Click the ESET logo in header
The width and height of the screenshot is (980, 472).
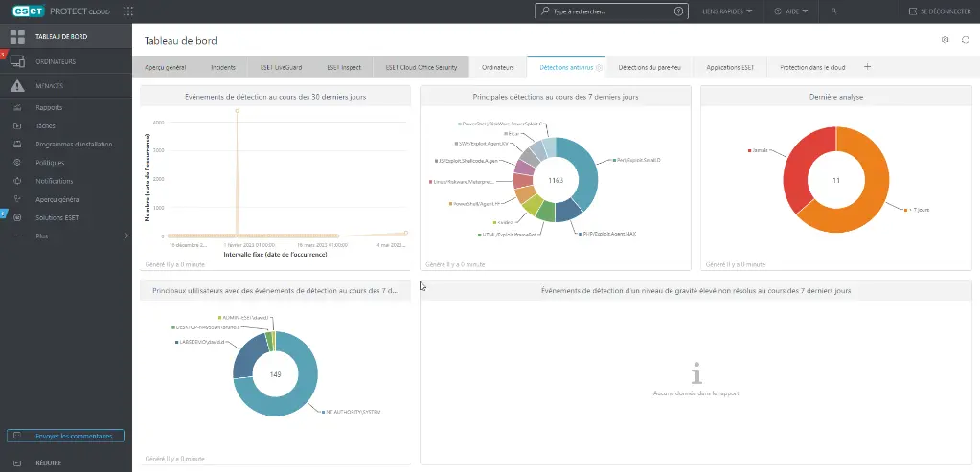28,11
